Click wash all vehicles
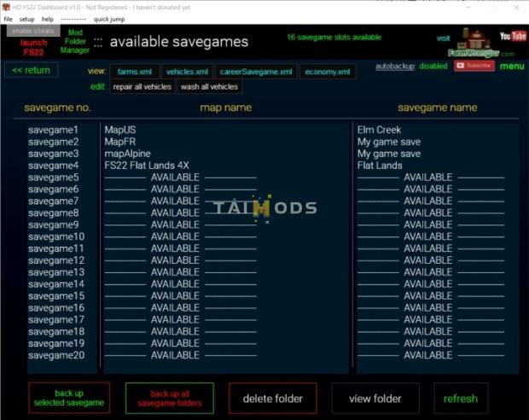 click(x=209, y=87)
